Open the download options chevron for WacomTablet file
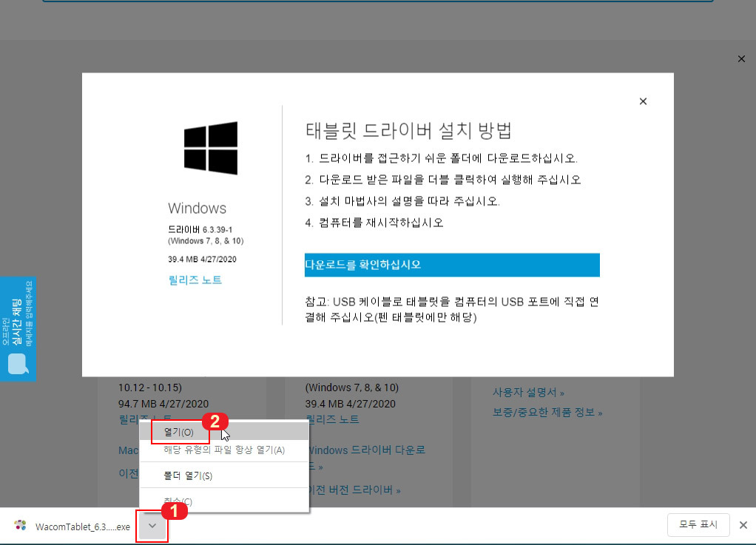The height and width of the screenshot is (545, 756). pyautogui.click(x=152, y=526)
